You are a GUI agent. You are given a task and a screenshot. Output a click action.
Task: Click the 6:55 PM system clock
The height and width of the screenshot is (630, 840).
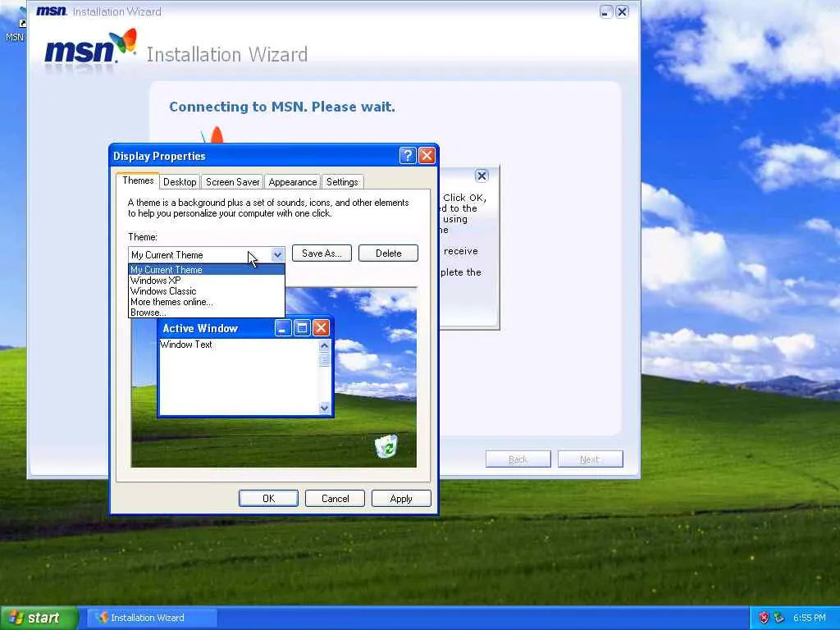tap(810, 618)
